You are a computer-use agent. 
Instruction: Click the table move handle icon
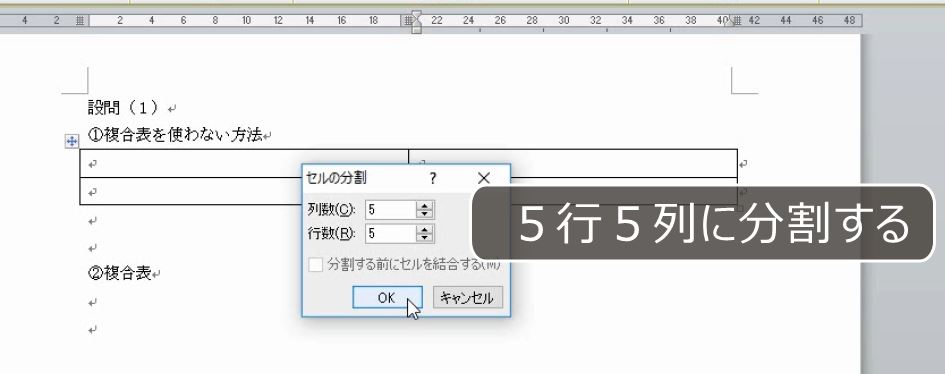tap(72, 142)
